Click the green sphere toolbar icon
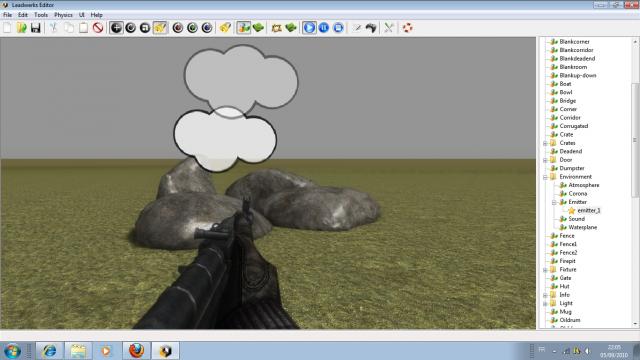Image resolution: width=640 pixels, height=360 pixels. 192,28
